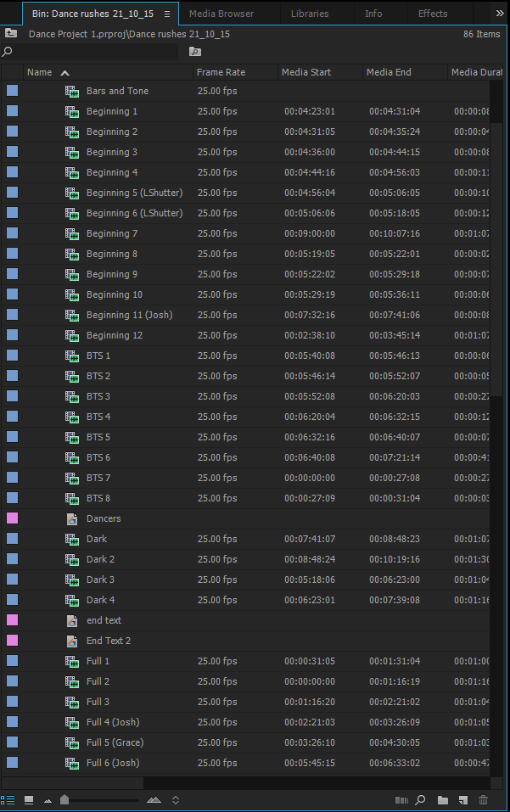Click the title icon for end text
The height and width of the screenshot is (812, 510).
pyautogui.click(x=72, y=620)
